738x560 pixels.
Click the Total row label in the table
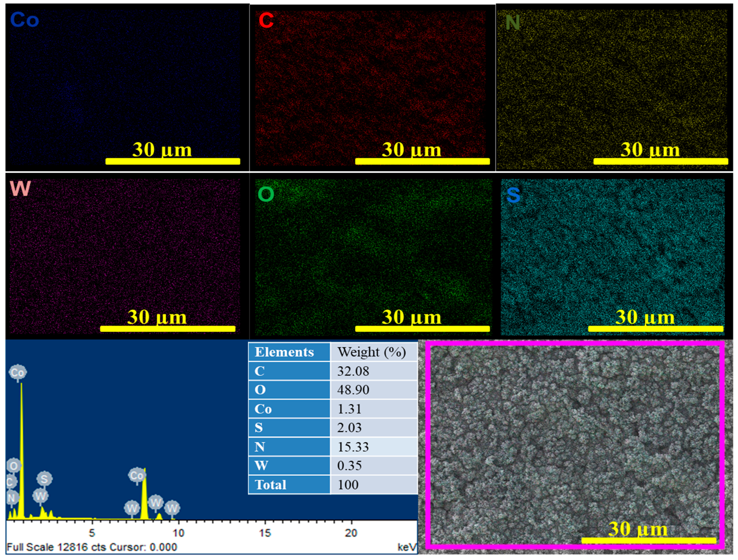270,485
